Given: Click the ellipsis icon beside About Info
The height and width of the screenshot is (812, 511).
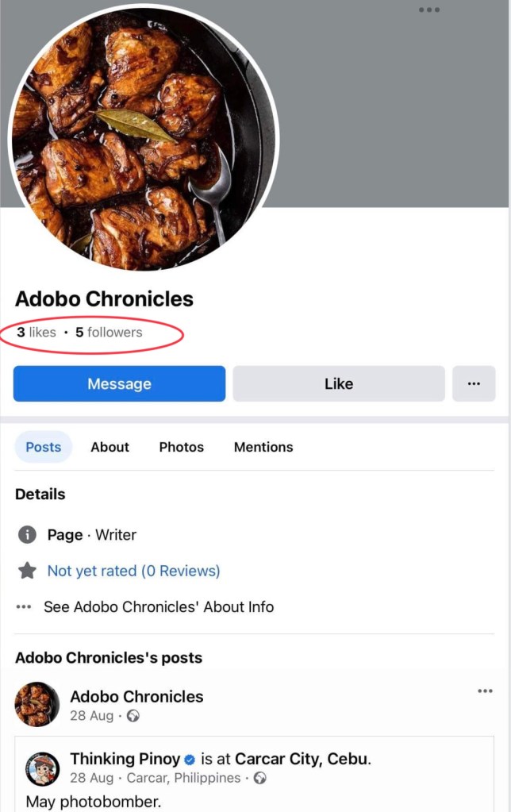Looking at the screenshot, I should click(24, 607).
